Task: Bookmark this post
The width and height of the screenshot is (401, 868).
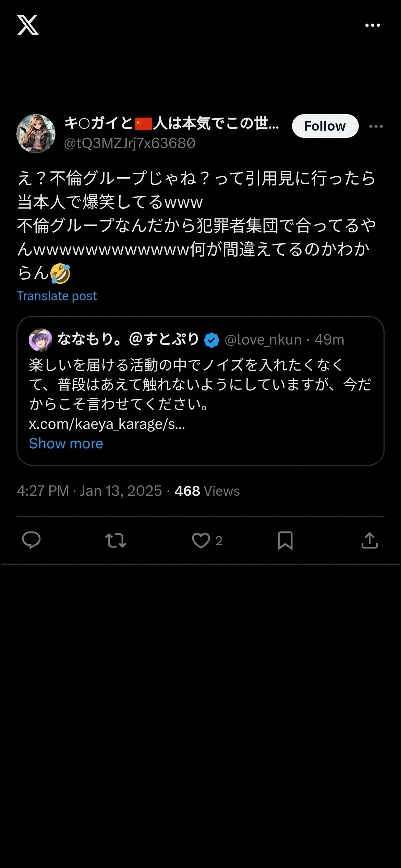Action: [285, 540]
